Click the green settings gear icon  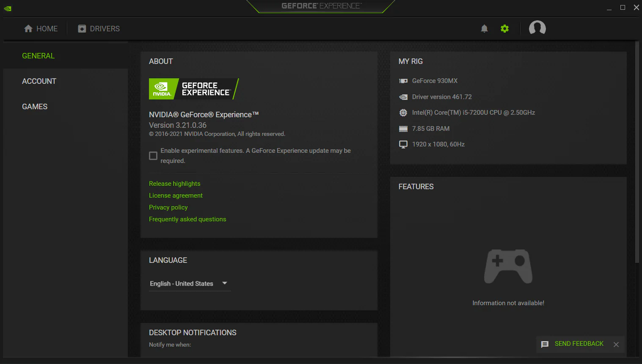(x=504, y=29)
